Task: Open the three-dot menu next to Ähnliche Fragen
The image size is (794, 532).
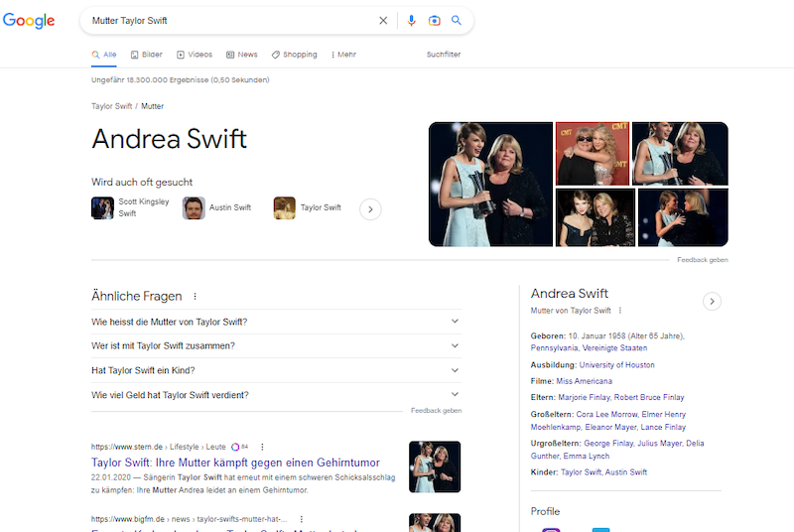Action: pyautogui.click(x=195, y=296)
